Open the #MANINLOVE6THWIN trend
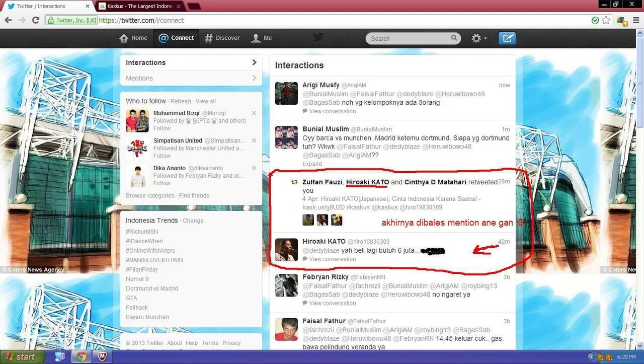The height and width of the screenshot is (364, 644). pyautogui.click(x=154, y=260)
